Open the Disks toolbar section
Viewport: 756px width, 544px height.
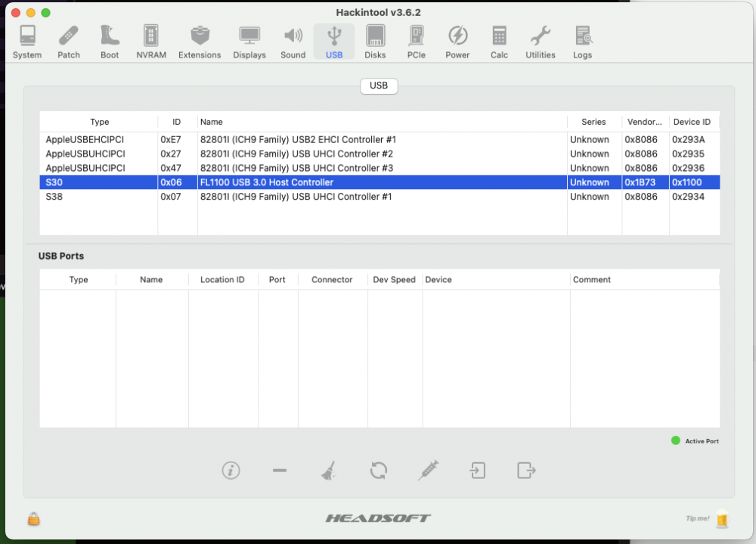pyautogui.click(x=375, y=42)
